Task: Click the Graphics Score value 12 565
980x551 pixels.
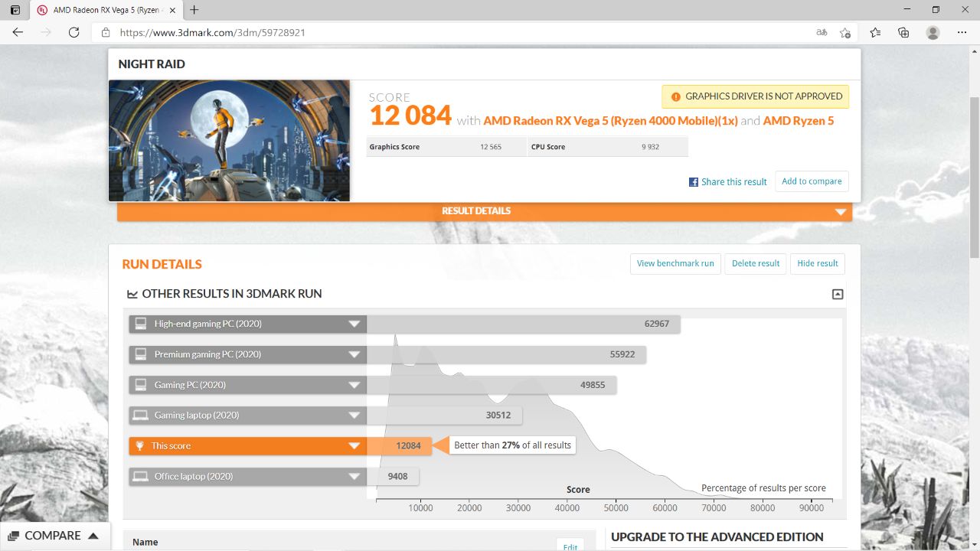Action: coord(491,147)
